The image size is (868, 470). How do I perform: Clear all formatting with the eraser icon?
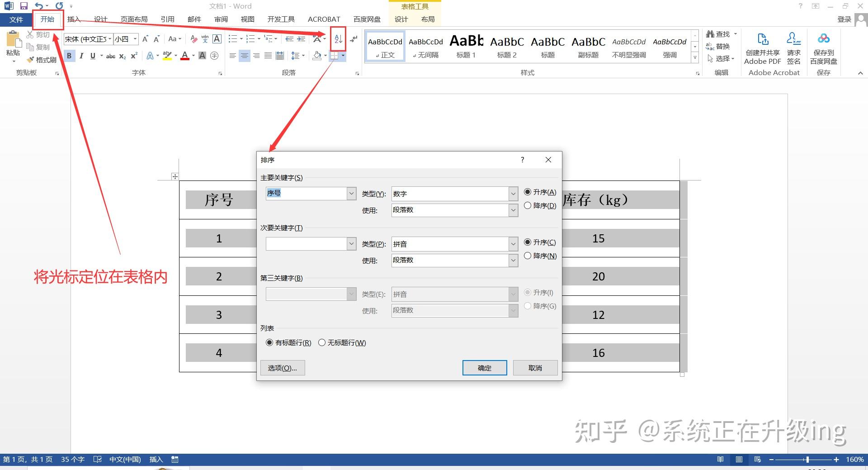click(193, 39)
